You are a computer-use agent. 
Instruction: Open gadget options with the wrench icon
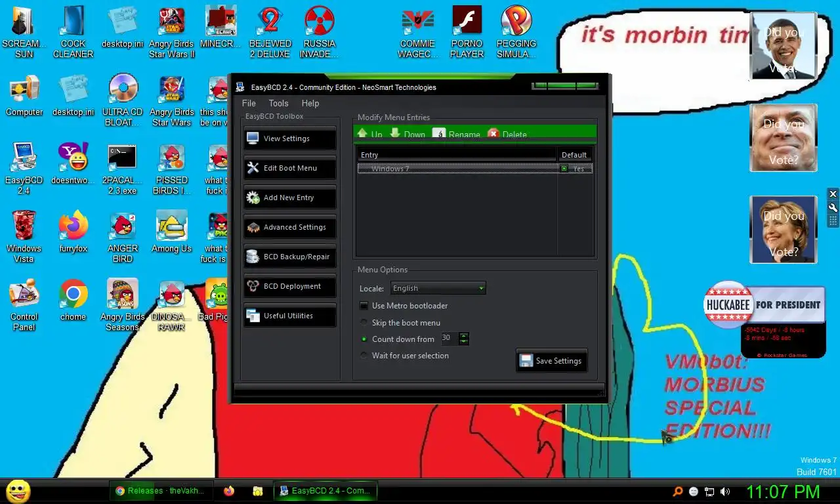click(833, 207)
